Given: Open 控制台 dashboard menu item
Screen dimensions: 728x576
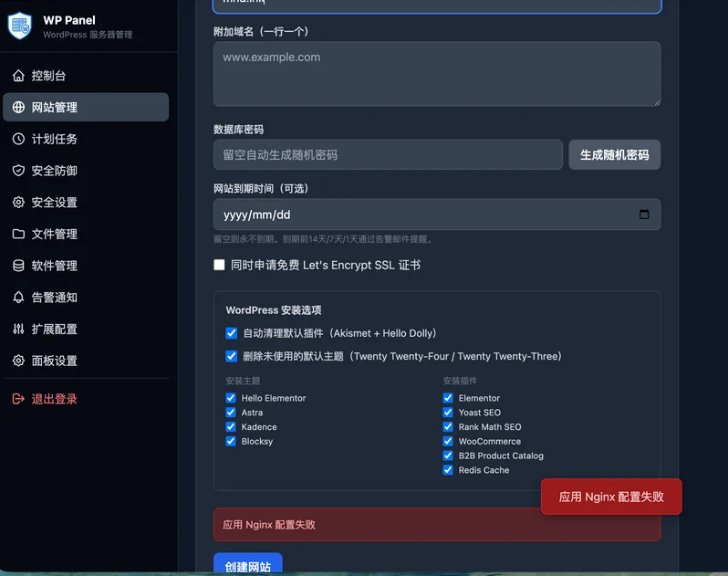Looking at the screenshot, I should pos(86,75).
